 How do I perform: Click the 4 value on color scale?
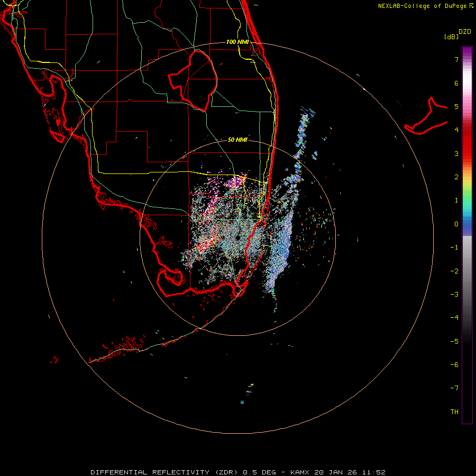456,130
